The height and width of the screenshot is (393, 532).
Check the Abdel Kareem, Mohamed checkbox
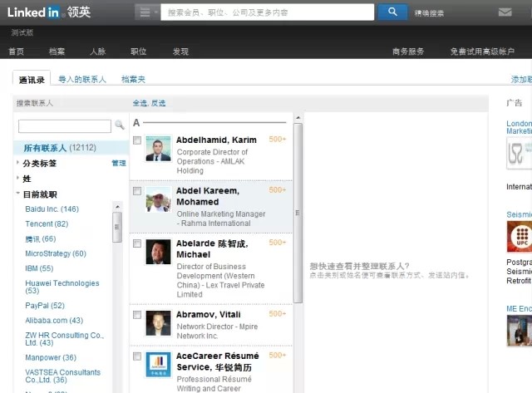pyautogui.click(x=137, y=191)
